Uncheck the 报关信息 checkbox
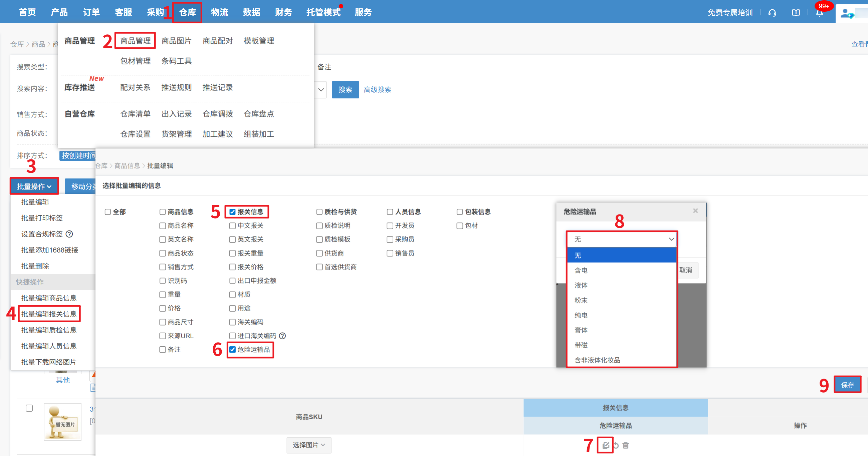Image resolution: width=868 pixels, height=456 pixels. click(232, 212)
